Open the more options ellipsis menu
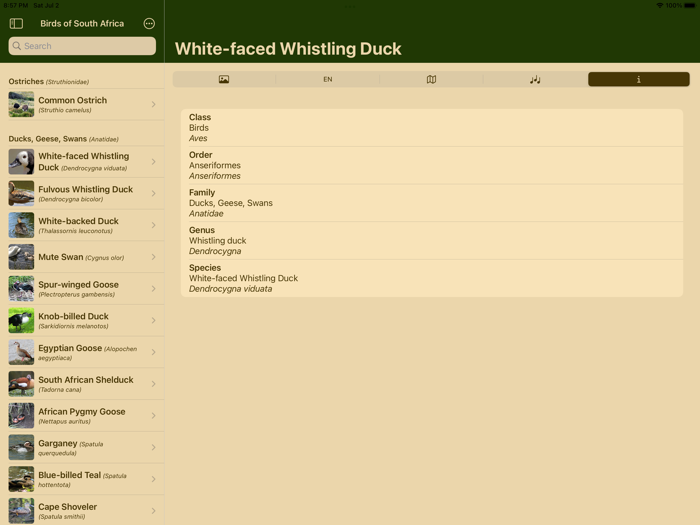Image resolution: width=700 pixels, height=525 pixels. (x=149, y=23)
